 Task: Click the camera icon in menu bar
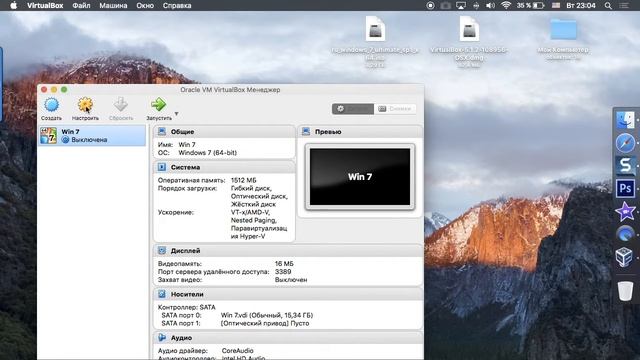click(x=445, y=5)
